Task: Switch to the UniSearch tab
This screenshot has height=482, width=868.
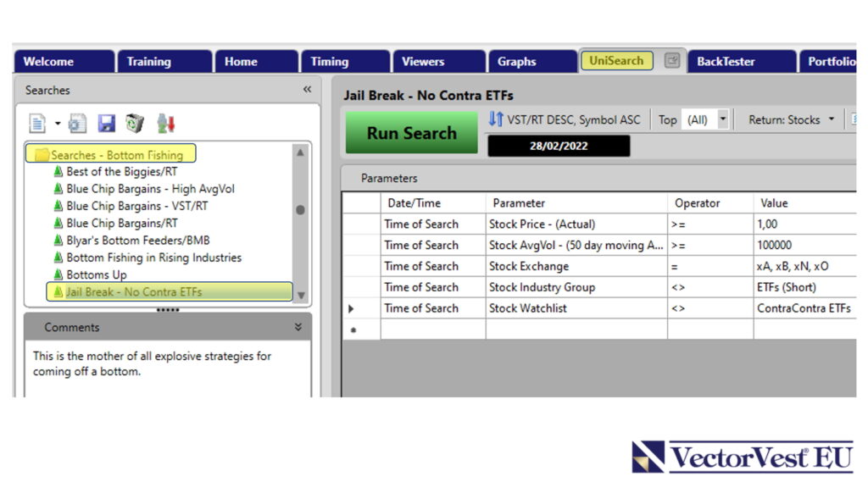Action: point(617,60)
